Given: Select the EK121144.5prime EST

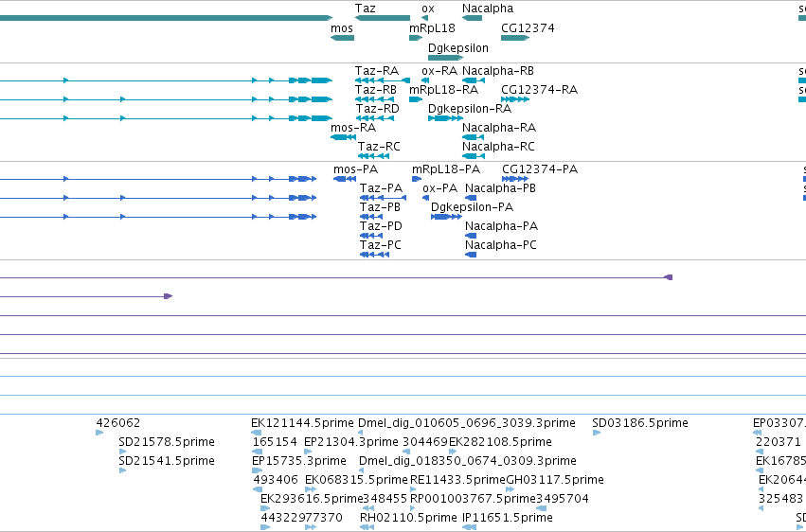Looking at the screenshot, I should pyautogui.click(x=302, y=423).
